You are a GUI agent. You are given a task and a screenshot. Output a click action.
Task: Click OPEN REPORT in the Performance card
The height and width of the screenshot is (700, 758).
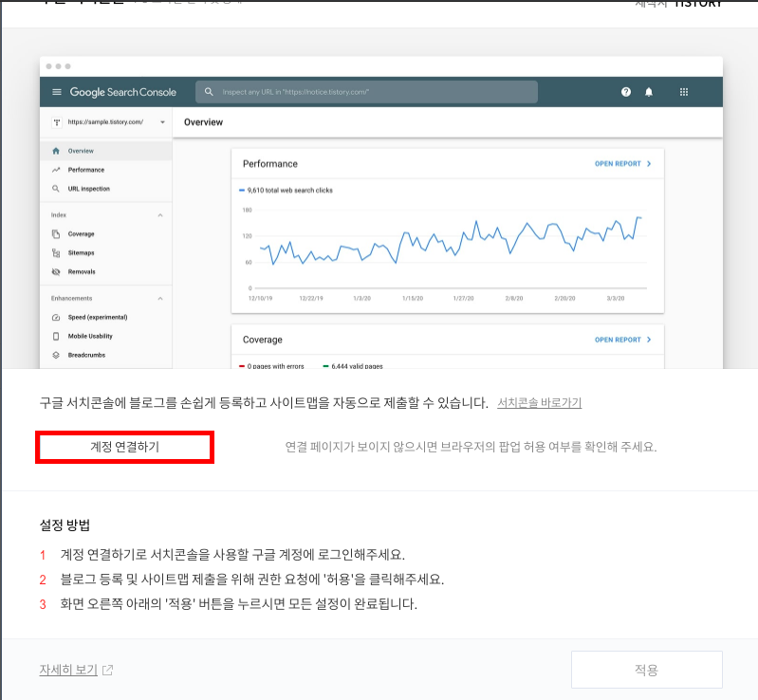pyautogui.click(x=622, y=164)
